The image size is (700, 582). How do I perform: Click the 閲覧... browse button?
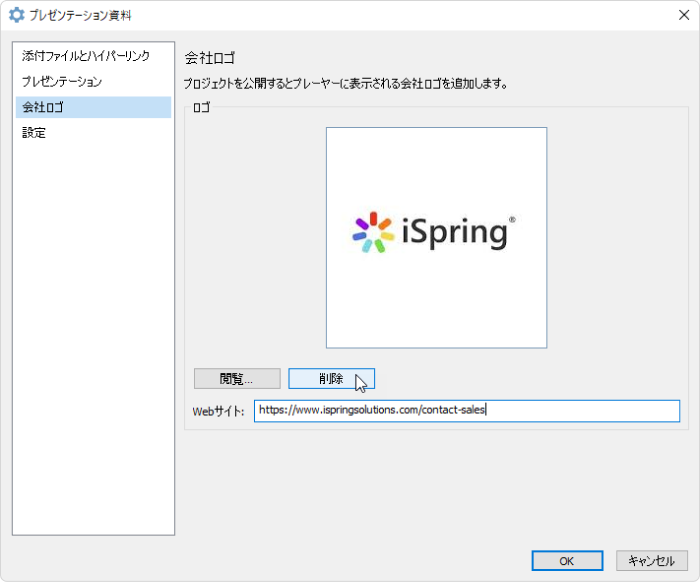pyautogui.click(x=237, y=378)
